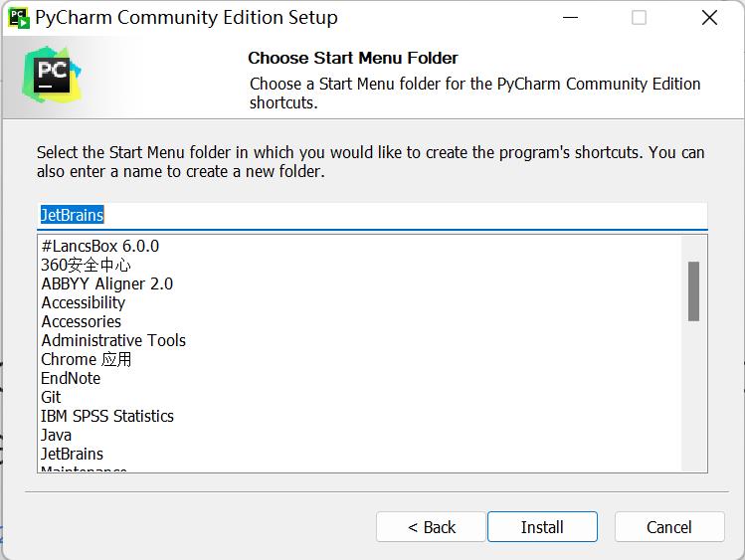745x560 pixels.
Task: Choose the Java folder in list
Action: tap(56, 435)
